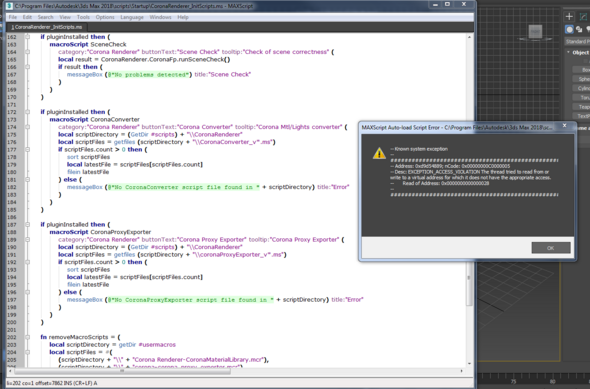Click the ViewCube in the viewport
Viewport: 590px width, 389px height.
pyautogui.click(x=535, y=31)
